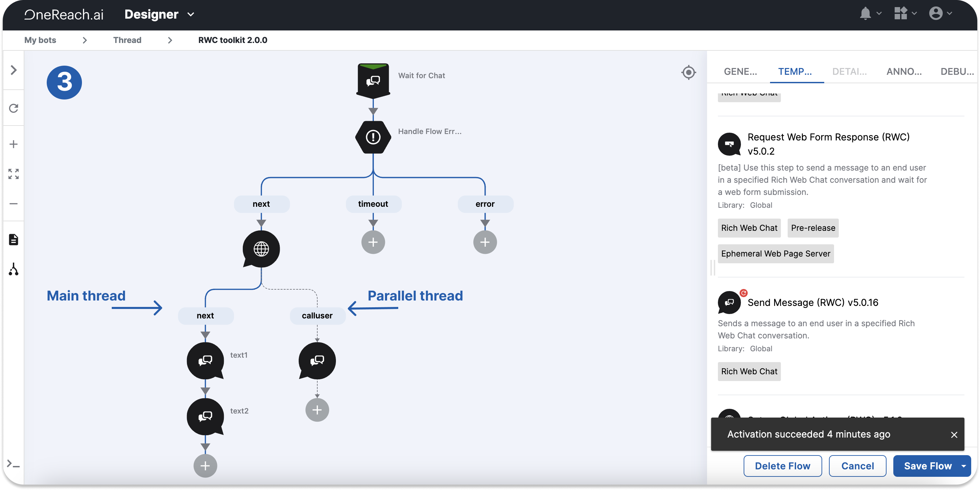Click the globe web chat step node
The image size is (980, 490).
[x=261, y=249]
